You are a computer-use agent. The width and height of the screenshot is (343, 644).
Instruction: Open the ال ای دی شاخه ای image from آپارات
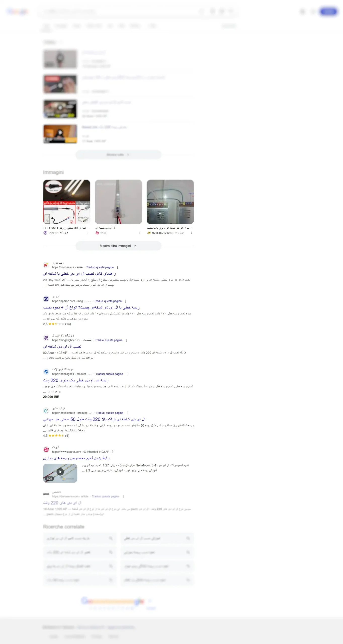coord(118,202)
